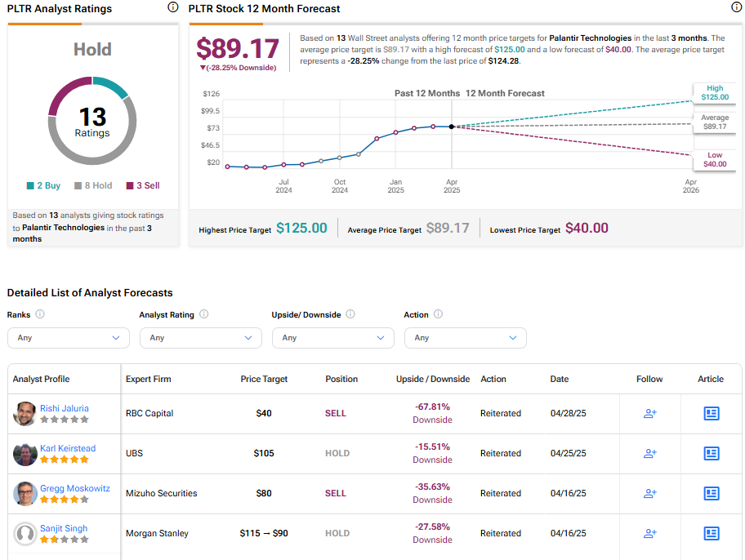745x560 pixels.
Task: Follow analyst Rishi Jaluria
Action: (x=650, y=413)
